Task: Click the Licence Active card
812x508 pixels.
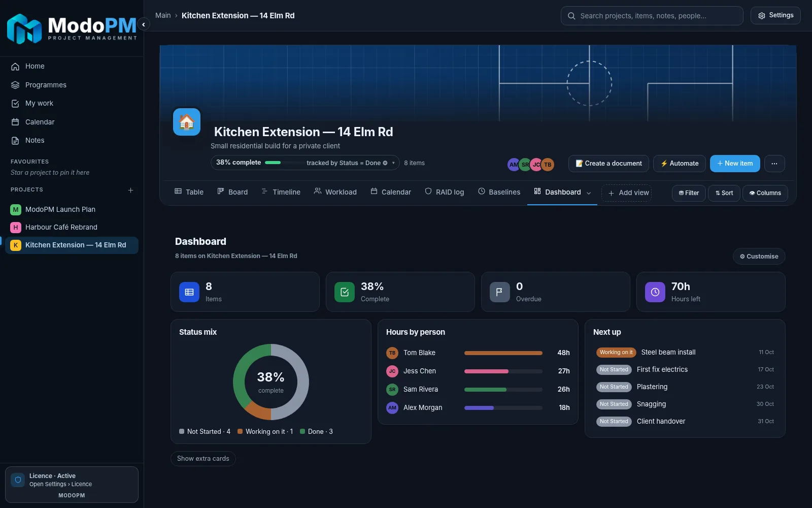Action: [72, 485]
